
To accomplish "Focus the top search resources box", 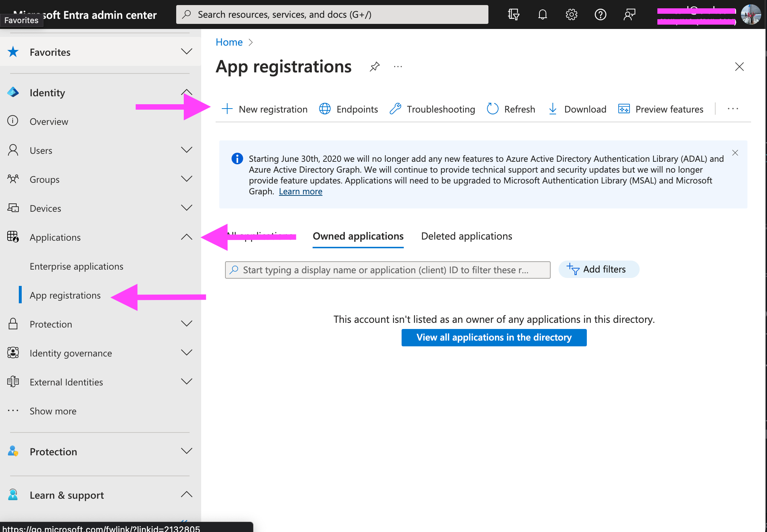I will [332, 14].
